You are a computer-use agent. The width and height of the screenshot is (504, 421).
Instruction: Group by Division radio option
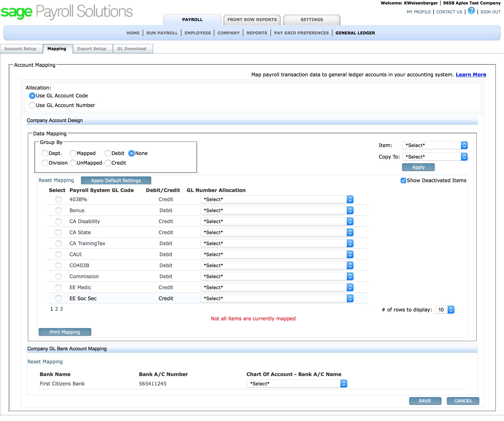(45, 163)
